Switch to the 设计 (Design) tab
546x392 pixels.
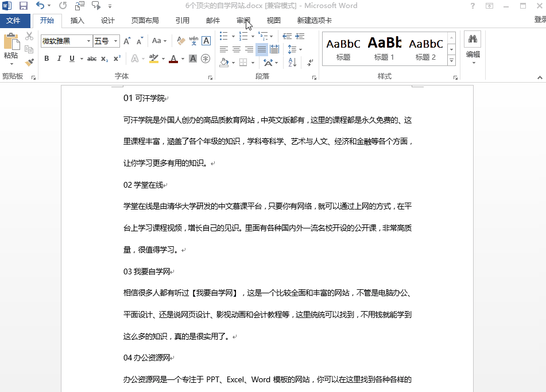pyautogui.click(x=107, y=21)
